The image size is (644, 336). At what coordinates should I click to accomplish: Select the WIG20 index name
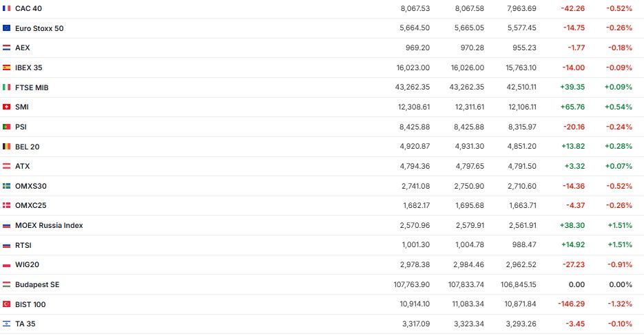28,265
